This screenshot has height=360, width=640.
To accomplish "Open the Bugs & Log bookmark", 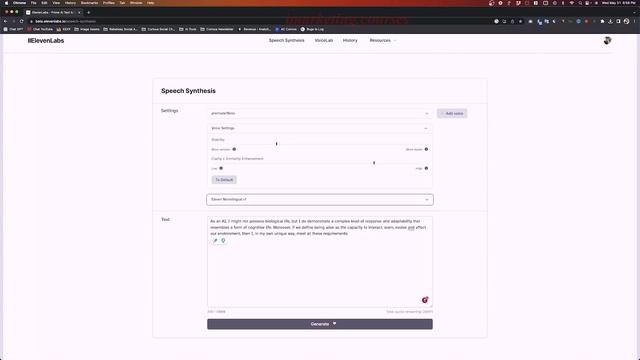I will pyautogui.click(x=312, y=29).
